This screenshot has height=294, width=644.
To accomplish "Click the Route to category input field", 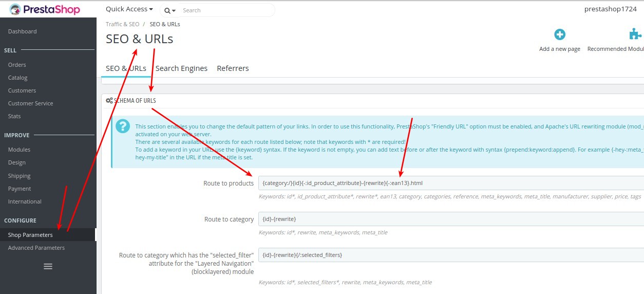I will coord(451,219).
